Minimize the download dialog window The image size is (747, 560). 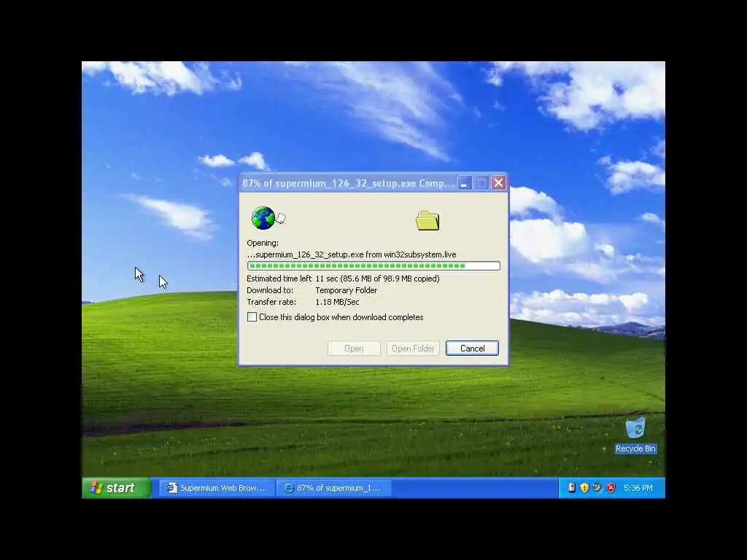coord(465,183)
